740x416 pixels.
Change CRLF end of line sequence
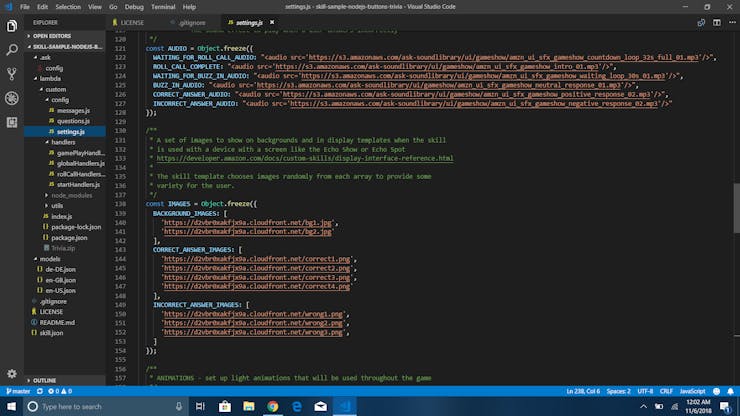[x=666, y=391]
